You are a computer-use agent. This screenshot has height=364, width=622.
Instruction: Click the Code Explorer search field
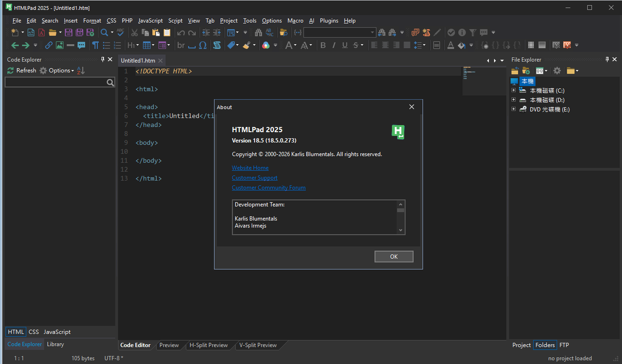pyautogui.click(x=55, y=83)
